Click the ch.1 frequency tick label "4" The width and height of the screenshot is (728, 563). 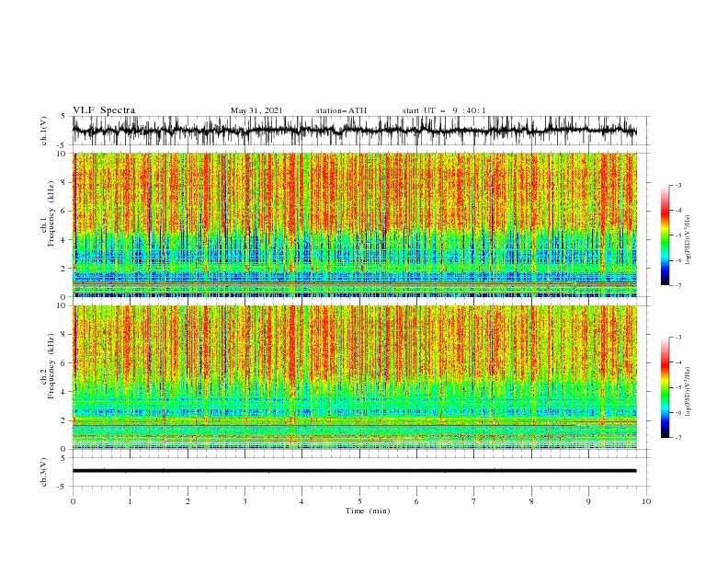[x=63, y=240]
